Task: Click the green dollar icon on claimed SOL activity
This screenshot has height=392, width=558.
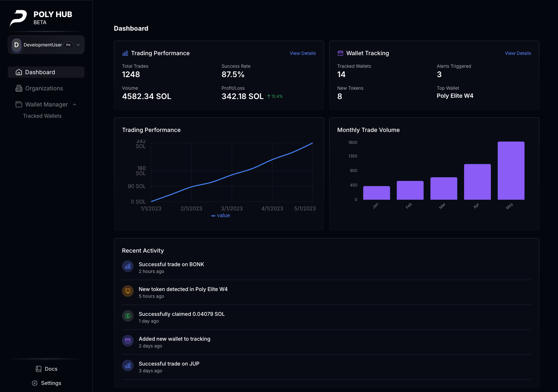Action: click(x=127, y=316)
